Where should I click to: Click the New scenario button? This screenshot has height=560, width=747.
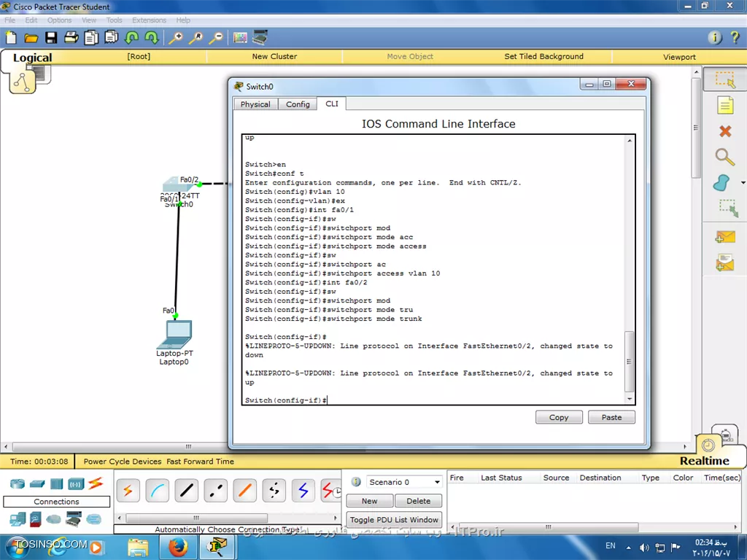370,501
